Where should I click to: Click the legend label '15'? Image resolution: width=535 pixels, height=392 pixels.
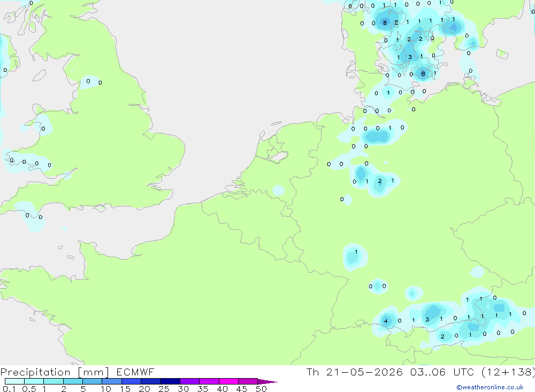125,389
